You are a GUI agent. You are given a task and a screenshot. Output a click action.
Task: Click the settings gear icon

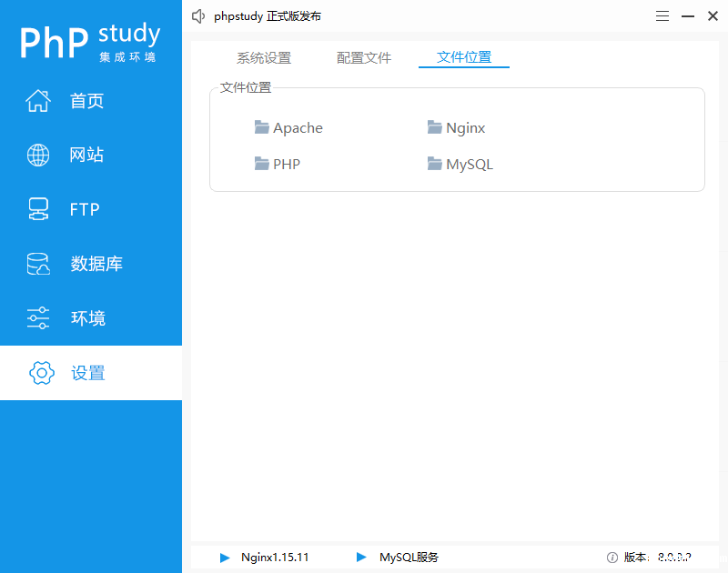tap(42, 373)
